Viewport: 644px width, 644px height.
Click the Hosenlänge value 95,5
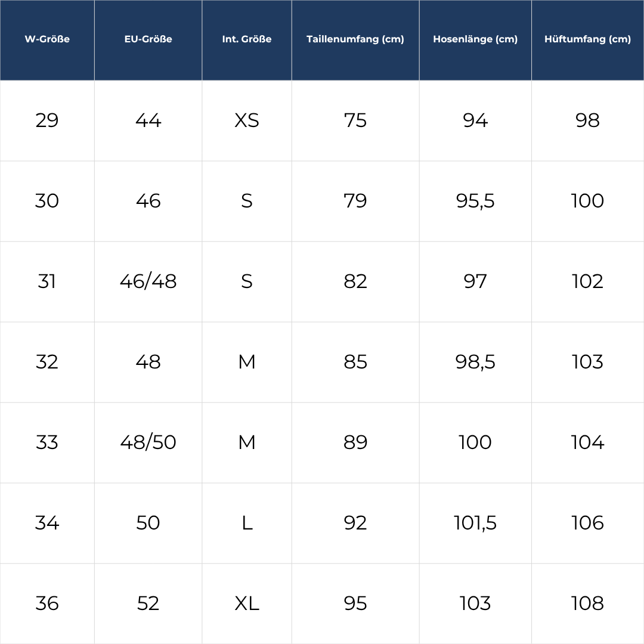(x=475, y=201)
